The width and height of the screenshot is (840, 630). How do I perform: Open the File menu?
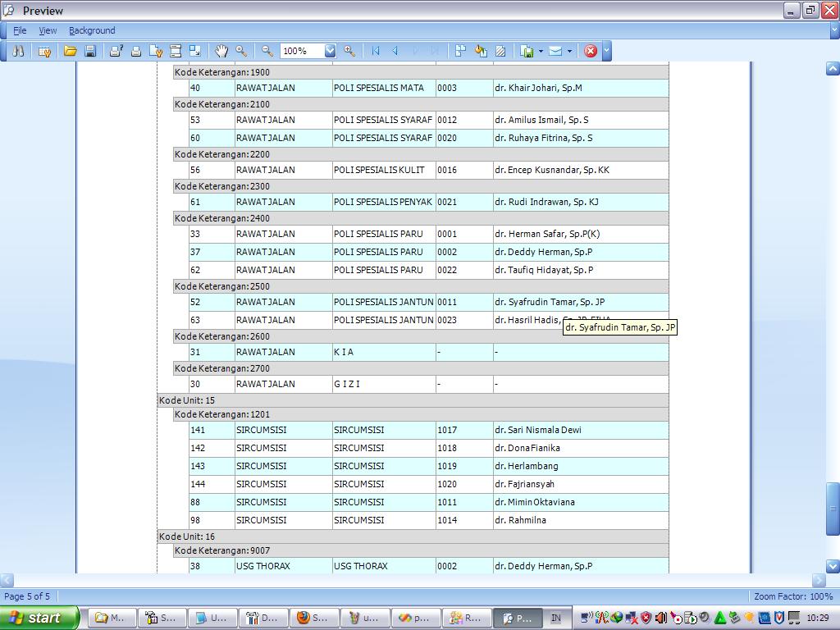coord(20,30)
